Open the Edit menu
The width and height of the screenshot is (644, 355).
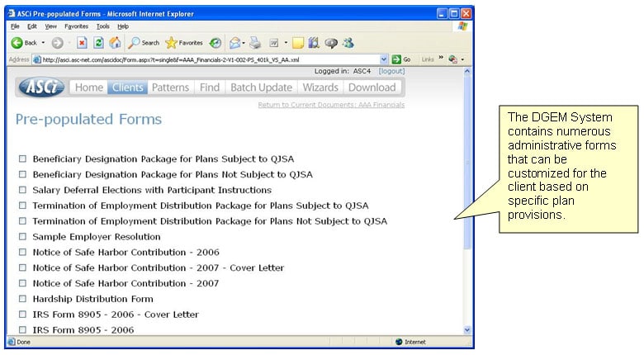[32, 26]
